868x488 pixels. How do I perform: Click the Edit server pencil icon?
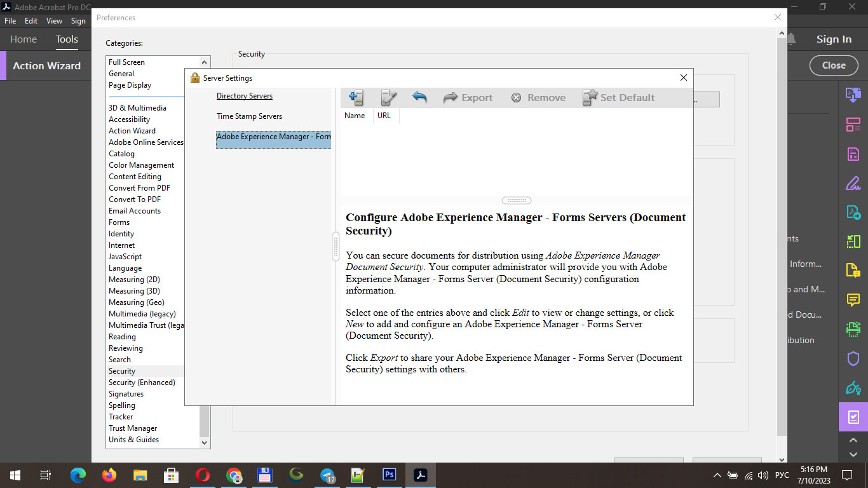(388, 97)
